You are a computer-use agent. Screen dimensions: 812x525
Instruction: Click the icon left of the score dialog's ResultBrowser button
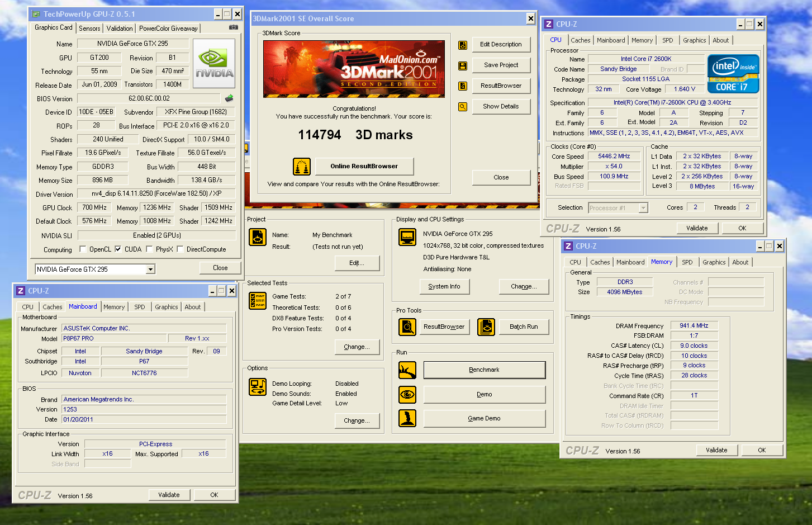coord(463,86)
